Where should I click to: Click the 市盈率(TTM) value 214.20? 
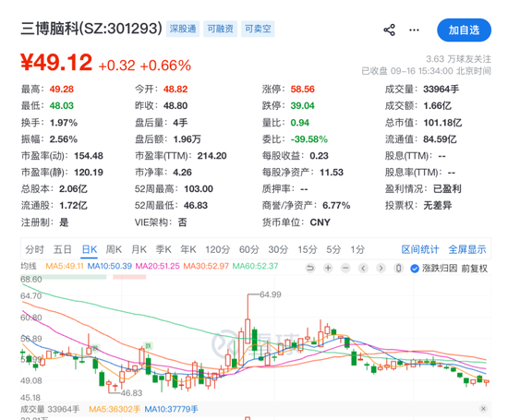(x=212, y=156)
